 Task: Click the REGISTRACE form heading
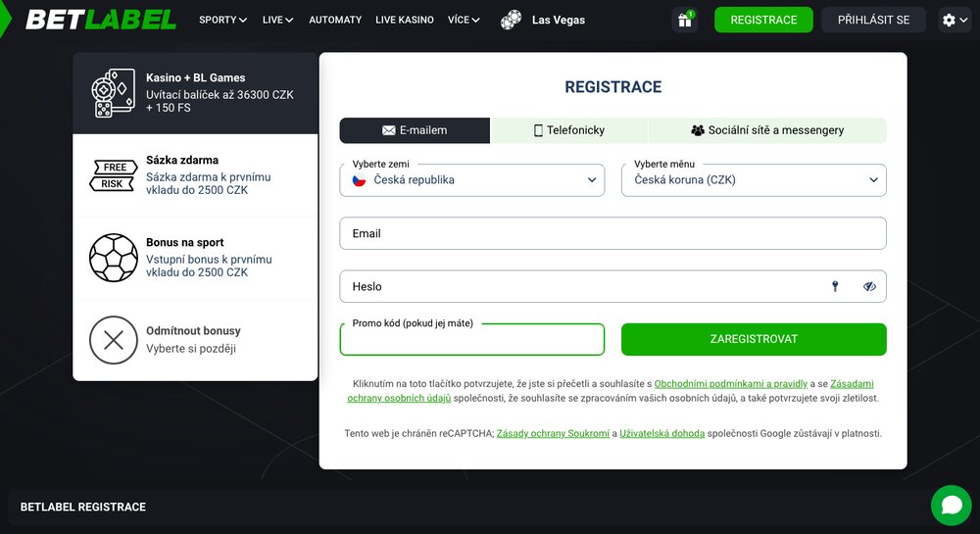click(x=613, y=87)
